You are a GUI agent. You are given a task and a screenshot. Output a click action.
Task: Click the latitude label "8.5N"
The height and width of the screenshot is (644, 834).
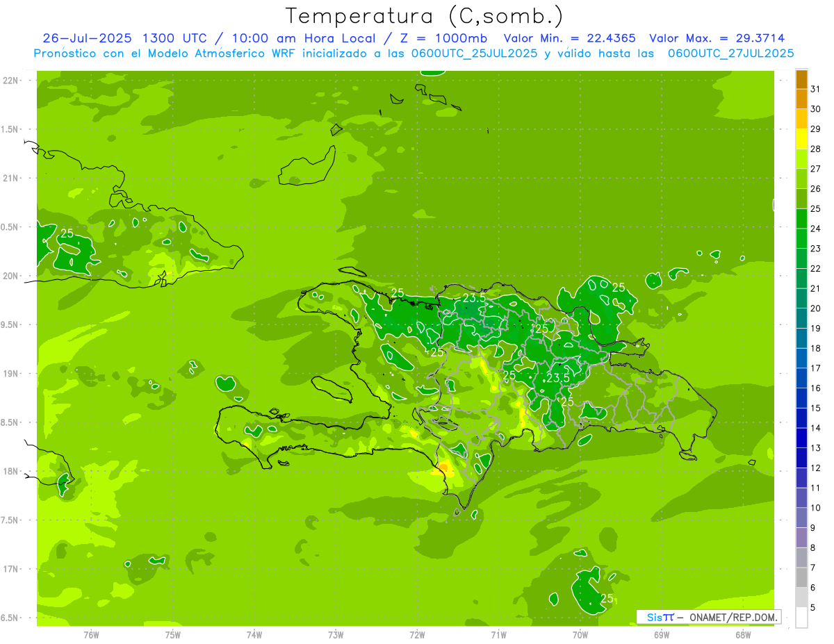tap(9, 422)
